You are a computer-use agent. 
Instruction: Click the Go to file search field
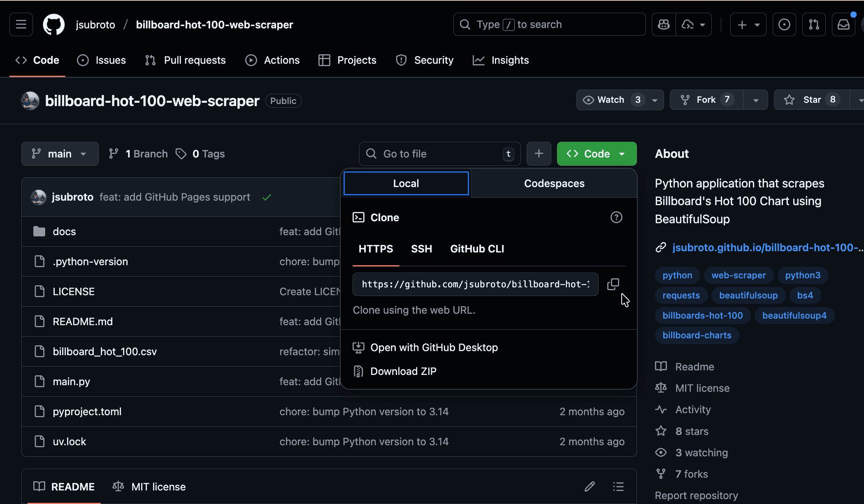click(x=439, y=154)
